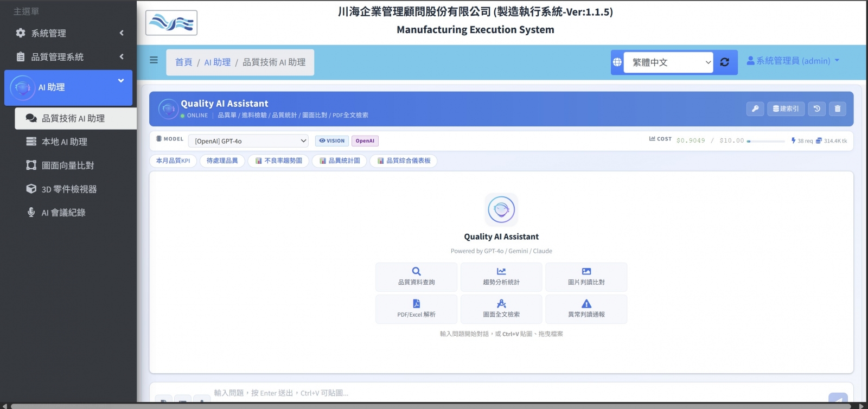Click the hamburger menu icon

154,60
